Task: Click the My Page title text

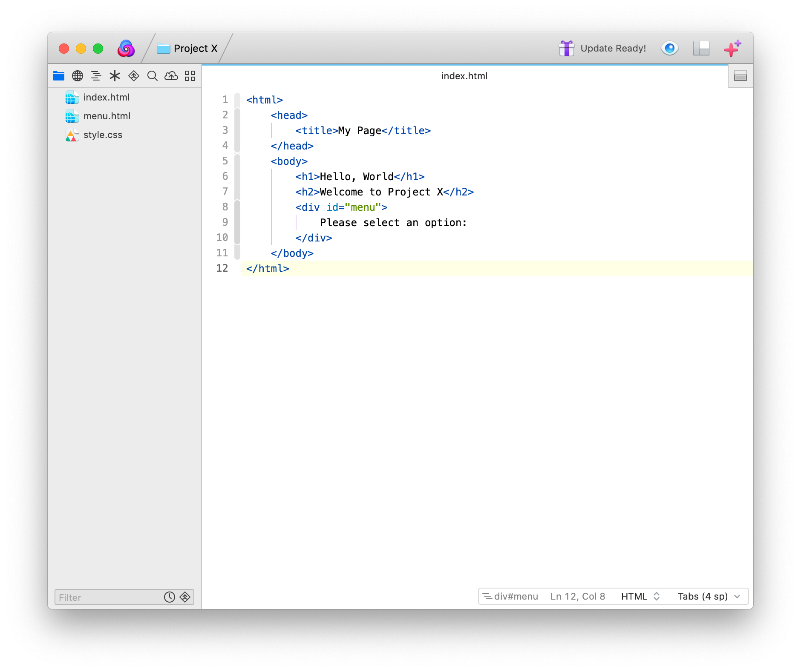Action: coord(360,130)
